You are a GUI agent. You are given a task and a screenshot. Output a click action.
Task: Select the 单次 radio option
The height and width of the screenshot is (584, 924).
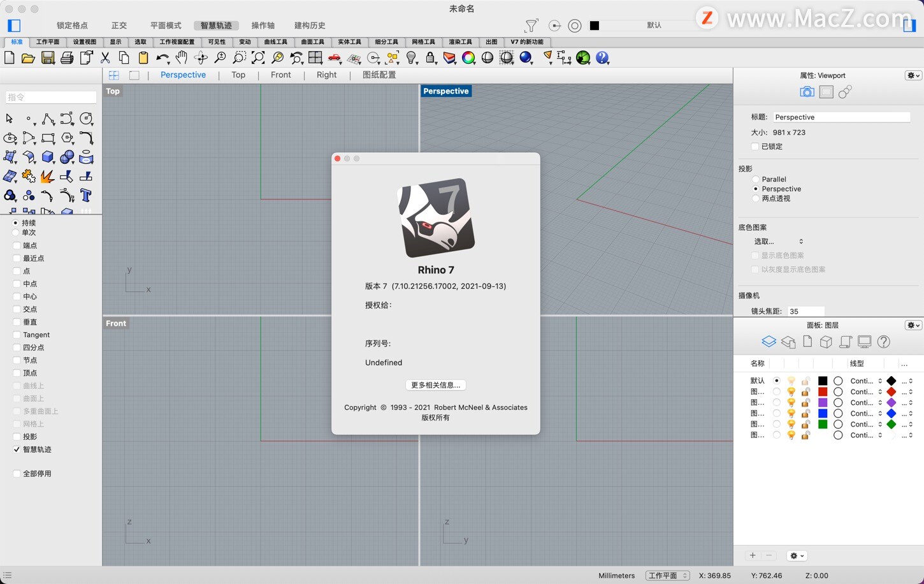pos(15,233)
